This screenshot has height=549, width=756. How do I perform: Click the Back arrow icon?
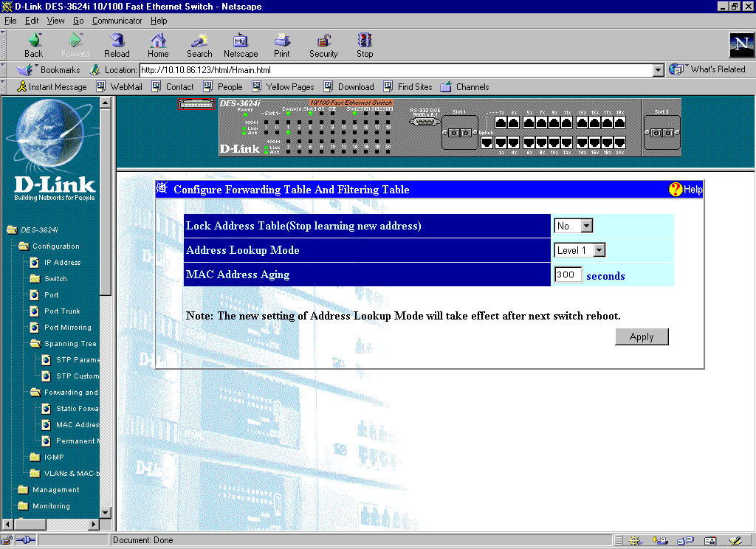tap(34, 41)
